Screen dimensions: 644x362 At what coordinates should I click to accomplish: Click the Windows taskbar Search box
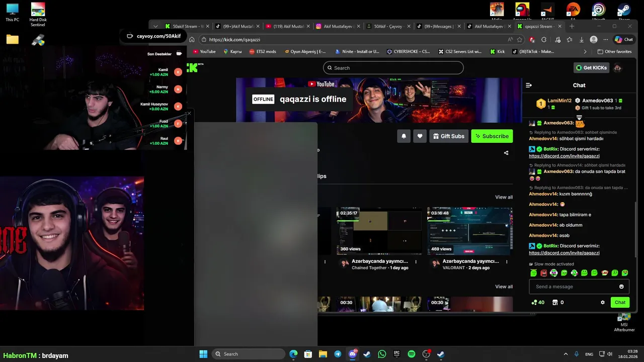point(249,354)
